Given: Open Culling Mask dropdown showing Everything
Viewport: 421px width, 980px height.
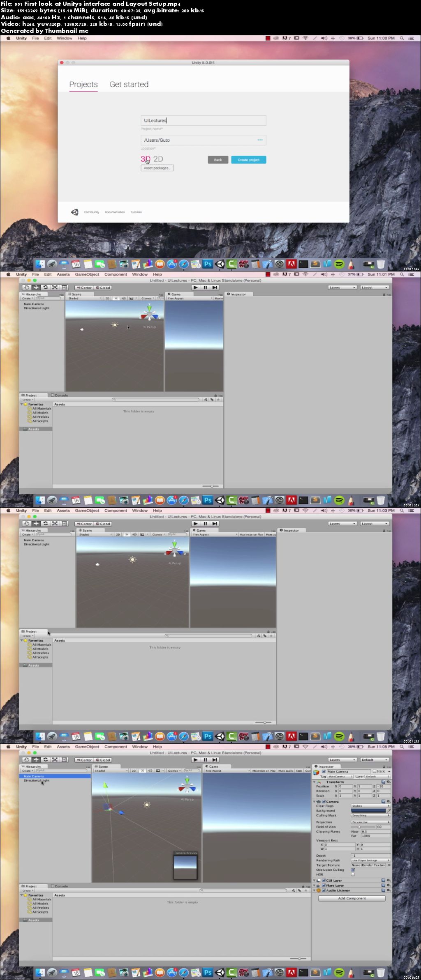Looking at the screenshot, I should [x=371, y=815].
